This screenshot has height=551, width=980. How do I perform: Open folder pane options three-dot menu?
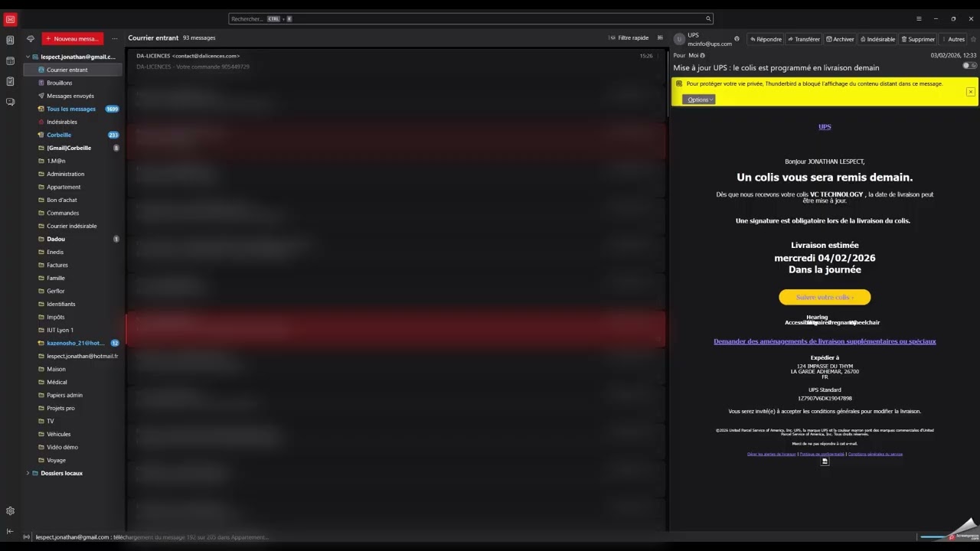115,38
